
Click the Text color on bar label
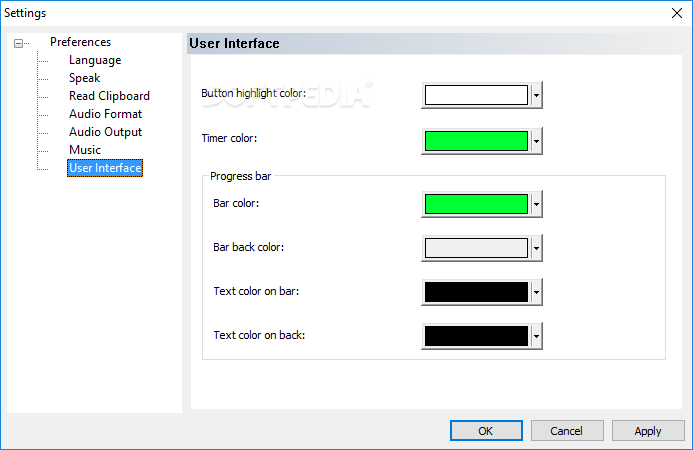[256, 291]
